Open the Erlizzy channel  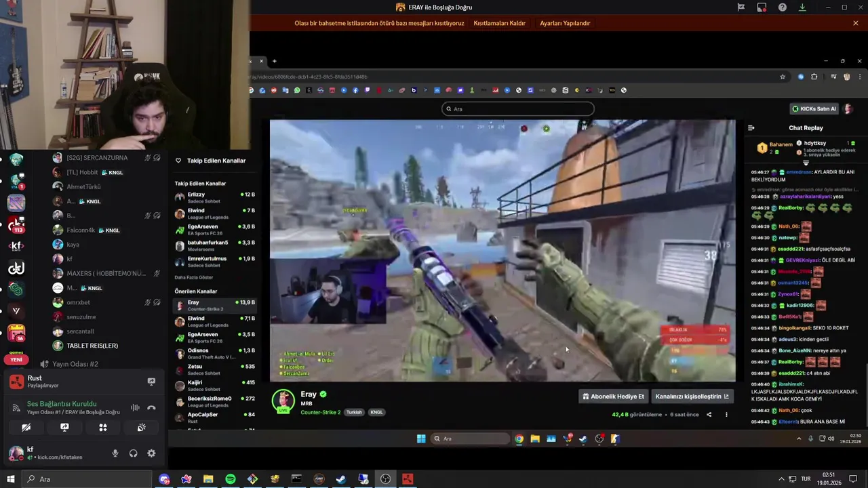click(x=214, y=197)
